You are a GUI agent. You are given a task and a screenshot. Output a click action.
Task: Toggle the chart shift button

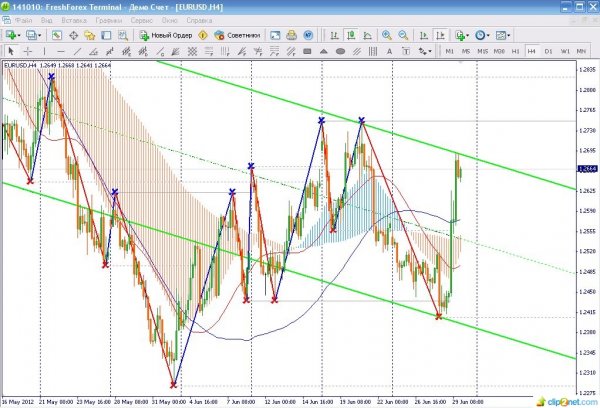[x=440, y=34]
